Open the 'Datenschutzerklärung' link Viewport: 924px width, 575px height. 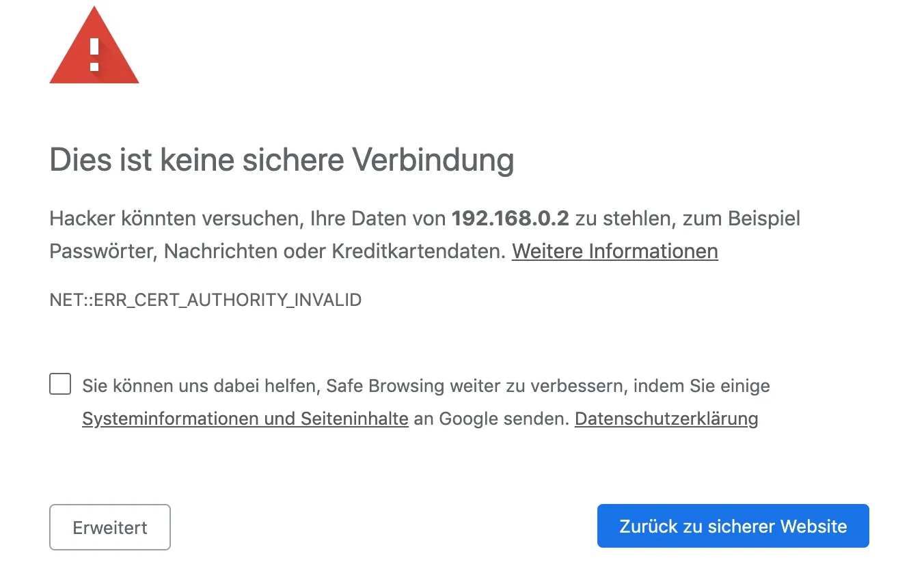[666, 419]
